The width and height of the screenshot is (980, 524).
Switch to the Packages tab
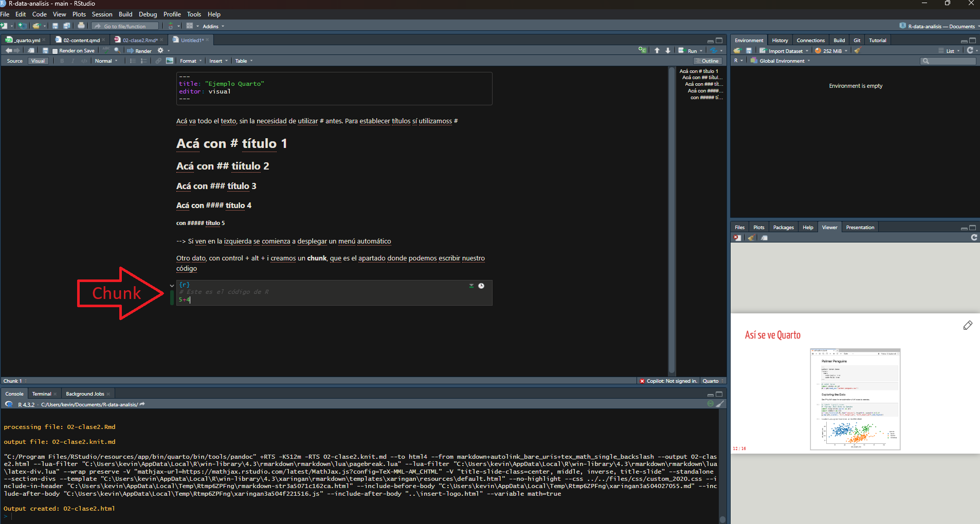tap(783, 227)
